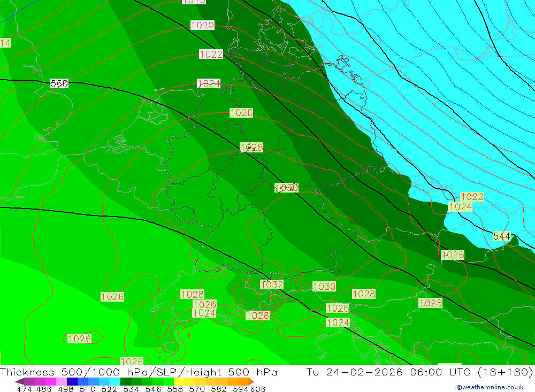Image resolution: width=535 pixels, height=392 pixels.
Task: Click legend value 570
Action: 197,389
